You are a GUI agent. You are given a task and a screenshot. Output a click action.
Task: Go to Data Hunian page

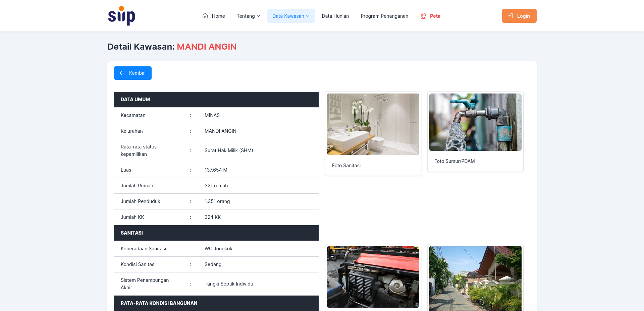(x=335, y=16)
